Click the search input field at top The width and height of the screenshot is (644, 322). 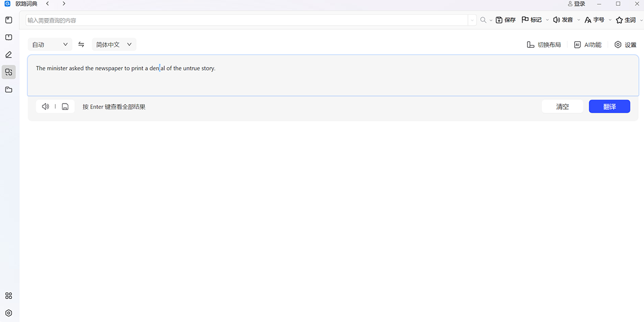247,20
